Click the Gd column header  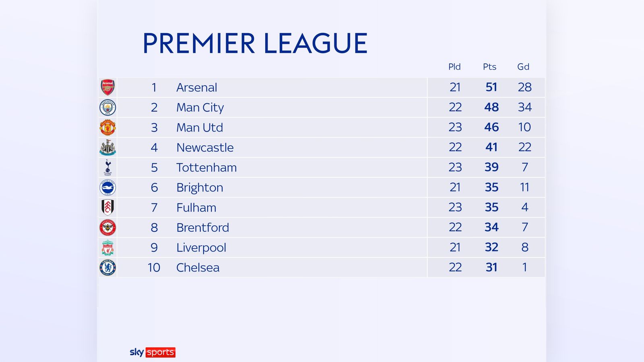pyautogui.click(x=523, y=67)
